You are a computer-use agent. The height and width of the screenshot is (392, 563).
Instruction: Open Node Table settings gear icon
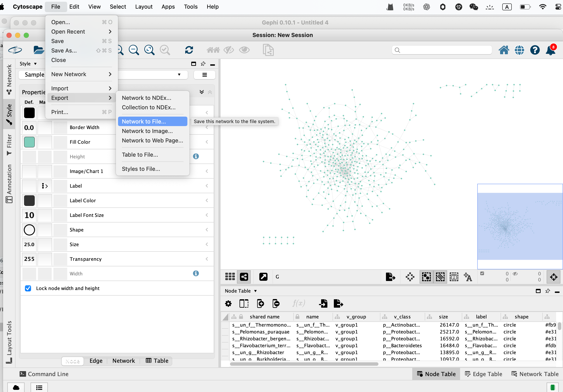(228, 304)
